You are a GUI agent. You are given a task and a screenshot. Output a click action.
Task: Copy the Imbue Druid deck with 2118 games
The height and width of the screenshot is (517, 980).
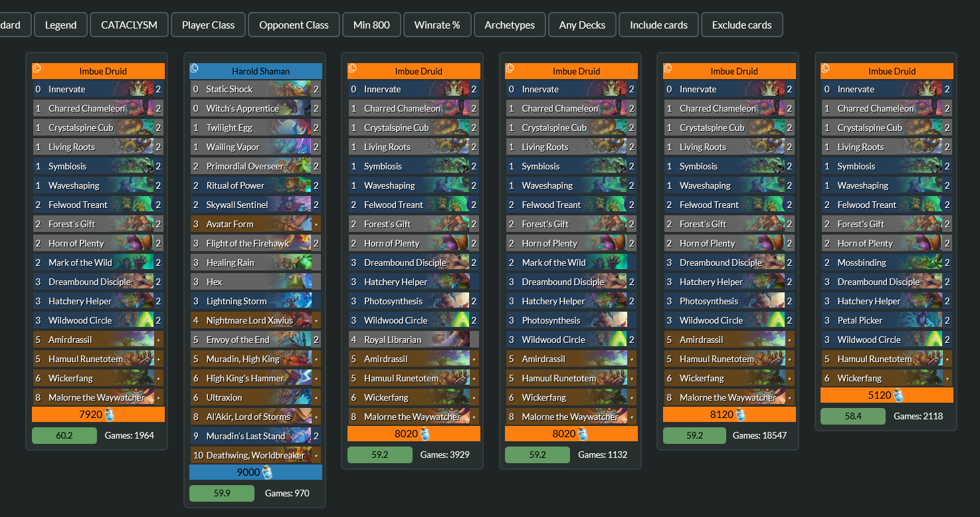click(826, 68)
